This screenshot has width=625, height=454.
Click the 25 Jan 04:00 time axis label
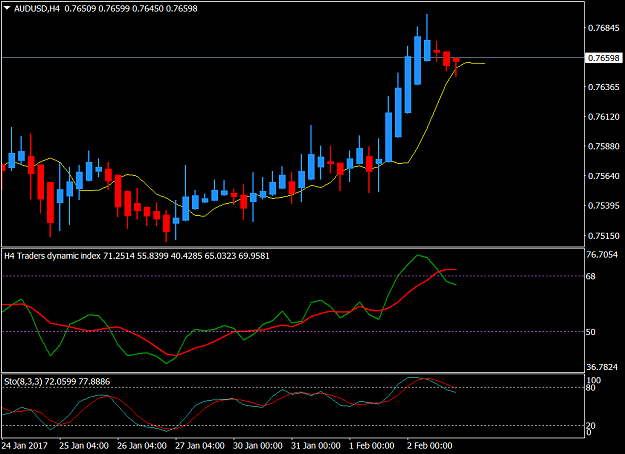(x=84, y=446)
